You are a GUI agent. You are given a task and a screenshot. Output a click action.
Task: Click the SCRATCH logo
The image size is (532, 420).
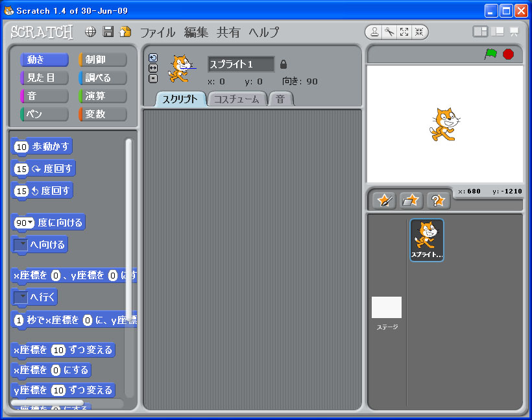point(42,32)
